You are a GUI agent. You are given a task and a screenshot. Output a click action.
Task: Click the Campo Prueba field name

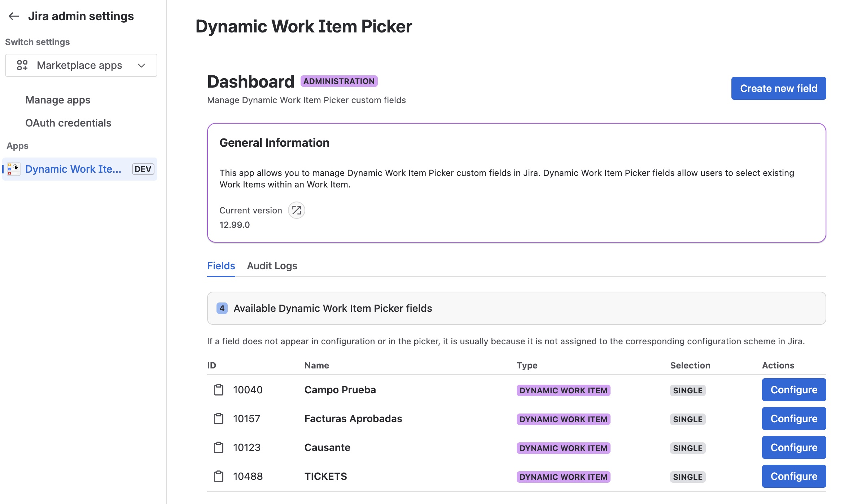pyautogui.click(x=340, y=390)
